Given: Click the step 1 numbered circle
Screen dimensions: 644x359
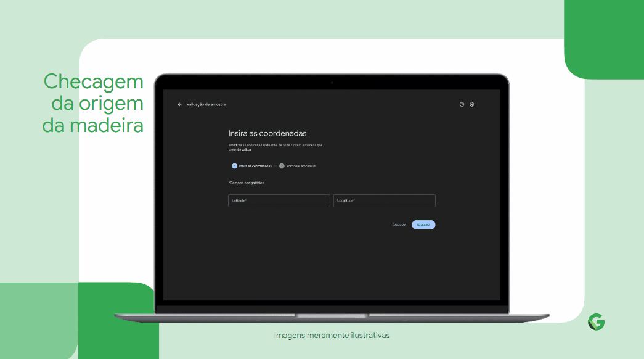Looking at the screenshot, I should [234, 166].
